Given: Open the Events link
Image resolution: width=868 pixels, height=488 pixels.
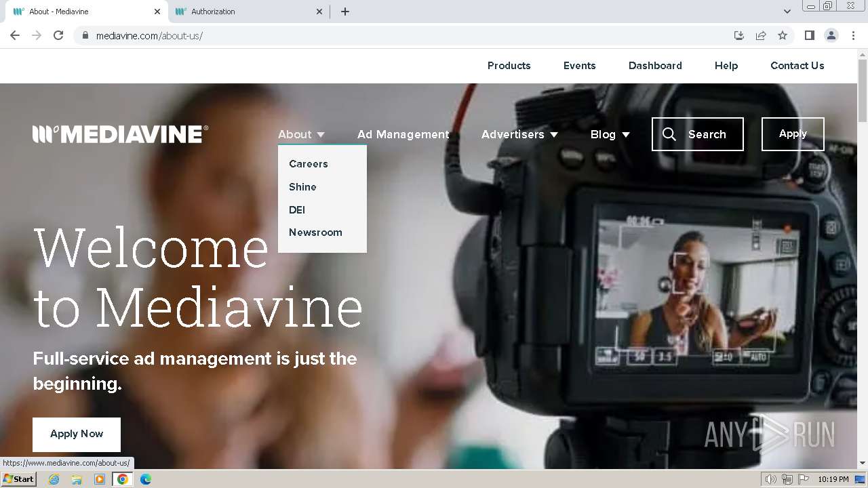Looking at the screenshot, I should pyautogui.click(x=579, y=66).
